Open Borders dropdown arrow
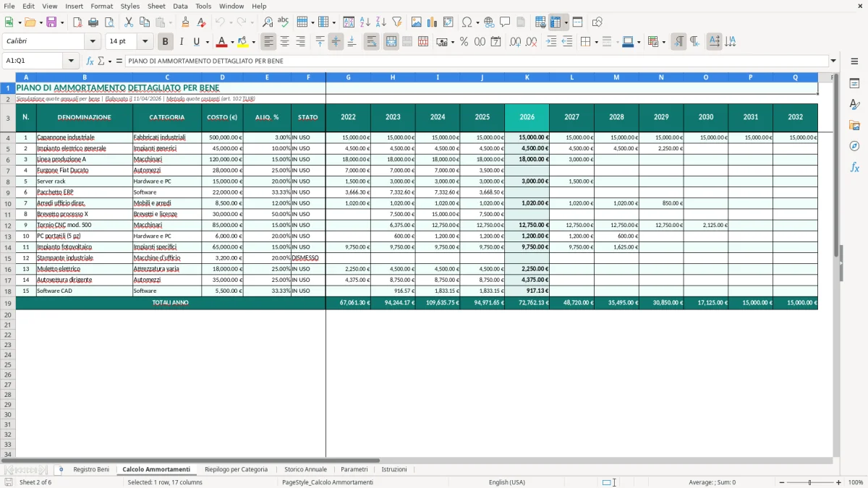Screen dimensions: 868x488 596,42
